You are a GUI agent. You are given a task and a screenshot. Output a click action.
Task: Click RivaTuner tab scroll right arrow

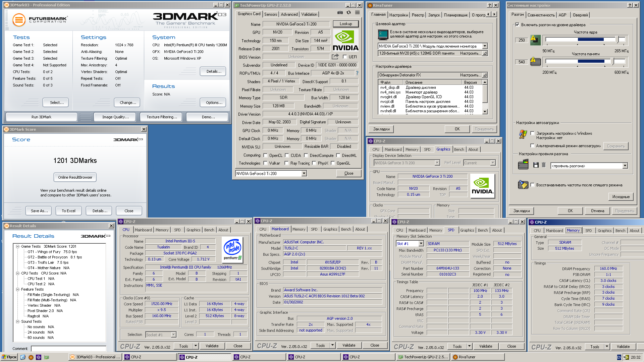click(494, 14)
